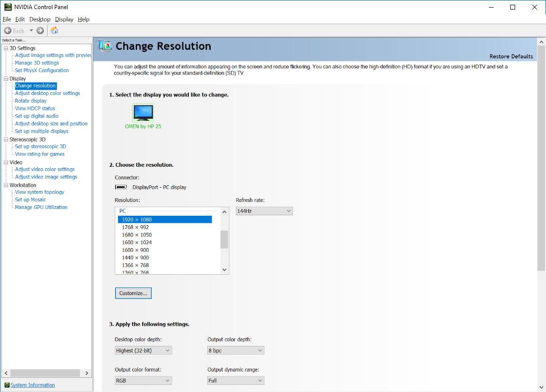
Task: Open the Back history dropdown arrow
Action: point(31,30)
